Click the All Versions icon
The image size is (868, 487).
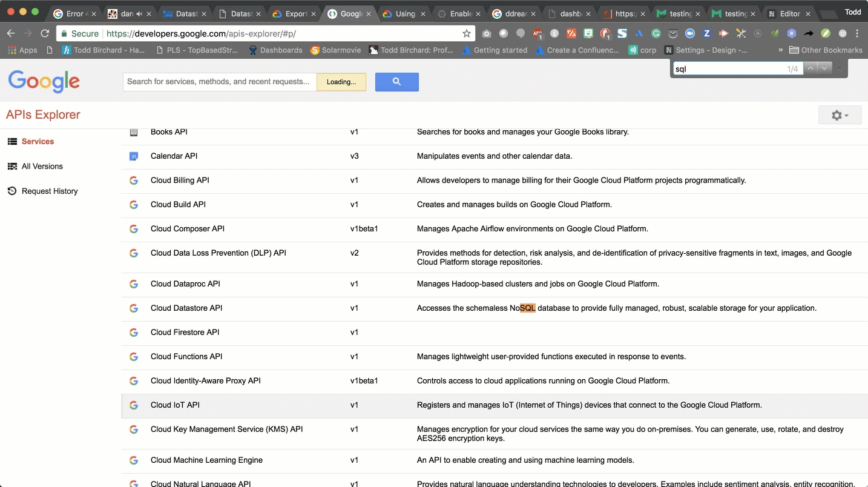12,166
